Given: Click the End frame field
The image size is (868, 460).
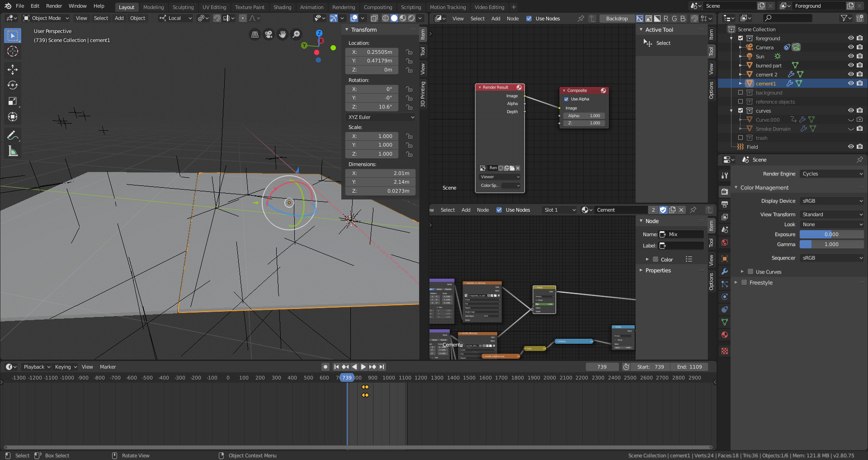Looking at the screenshot, I should tap(689, 367).
